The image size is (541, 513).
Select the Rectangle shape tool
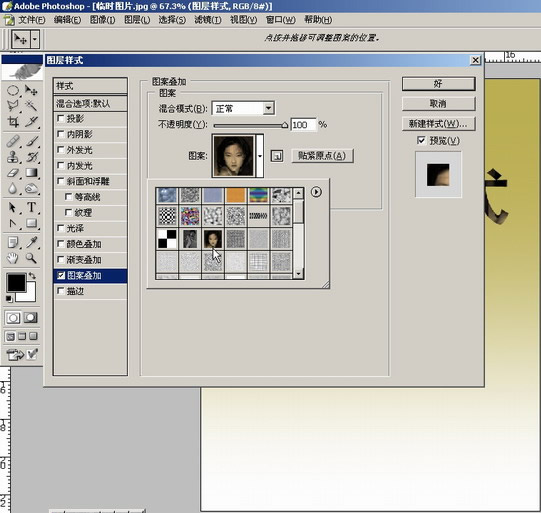pyautogui.click(x=31, y=224)
